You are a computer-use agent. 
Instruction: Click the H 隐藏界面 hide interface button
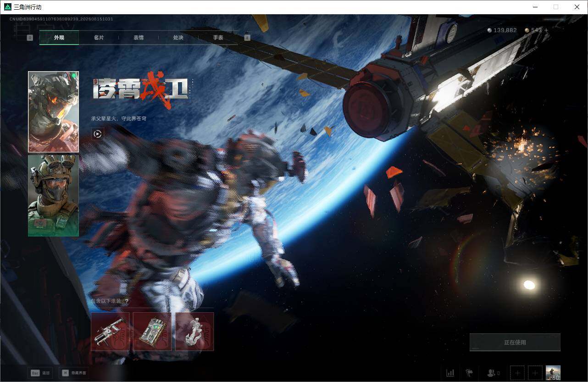75,373
